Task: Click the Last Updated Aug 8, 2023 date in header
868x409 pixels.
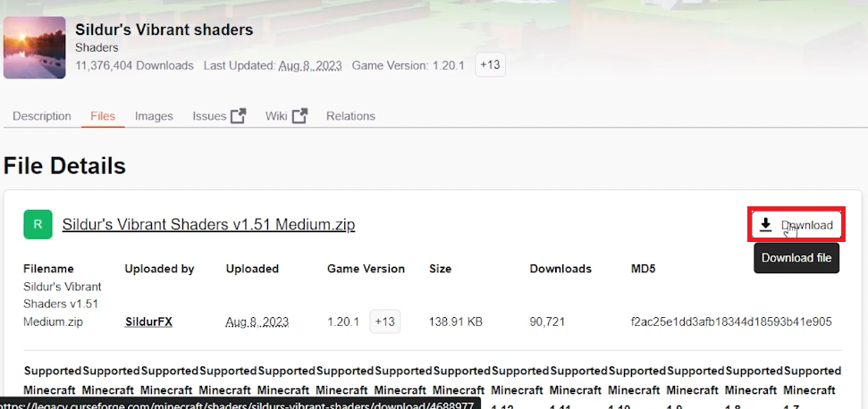Action: tap(310, 66)
